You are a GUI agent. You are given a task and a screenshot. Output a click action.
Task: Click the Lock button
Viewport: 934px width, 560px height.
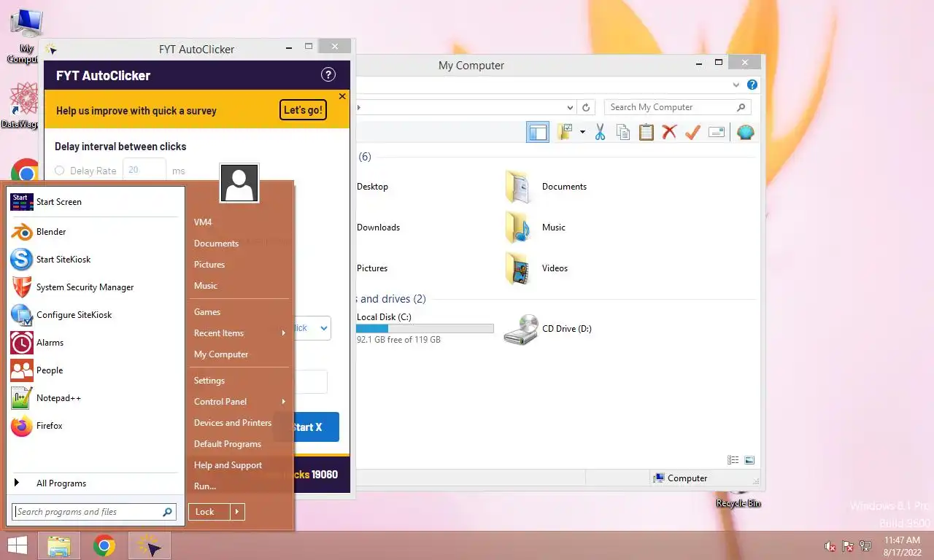coord(209,512)
